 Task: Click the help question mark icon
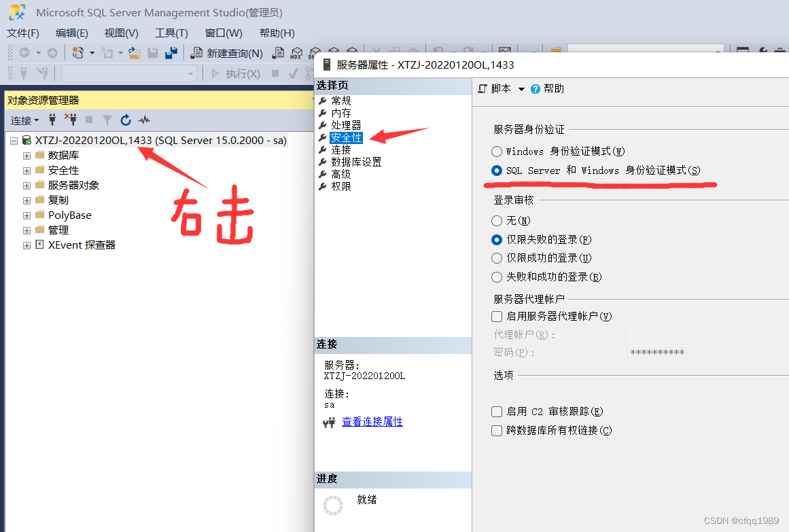(x=536, y=89)
